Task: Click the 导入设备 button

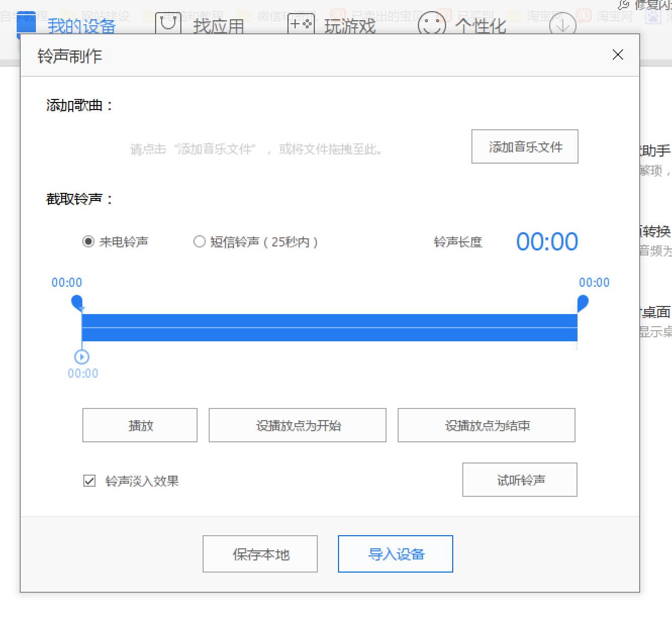Action: click(x=396, y=554)
